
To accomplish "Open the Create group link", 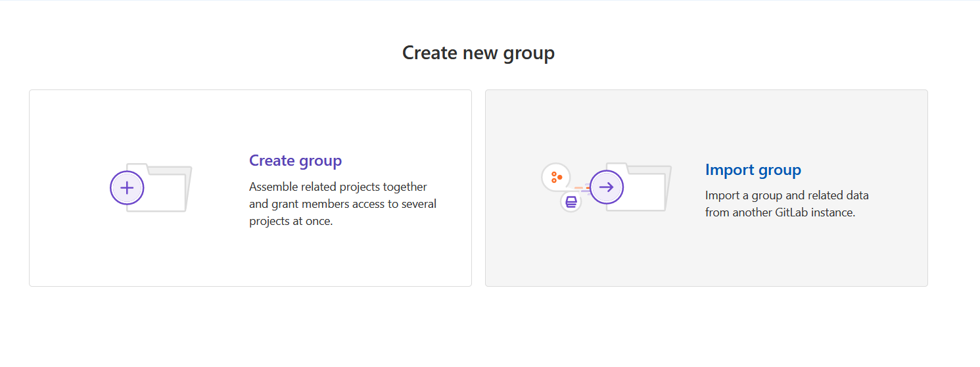I will coord(295,160).
